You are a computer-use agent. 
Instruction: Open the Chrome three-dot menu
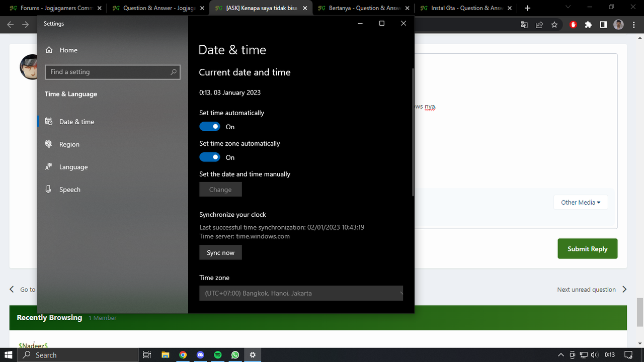click(634, 25)
